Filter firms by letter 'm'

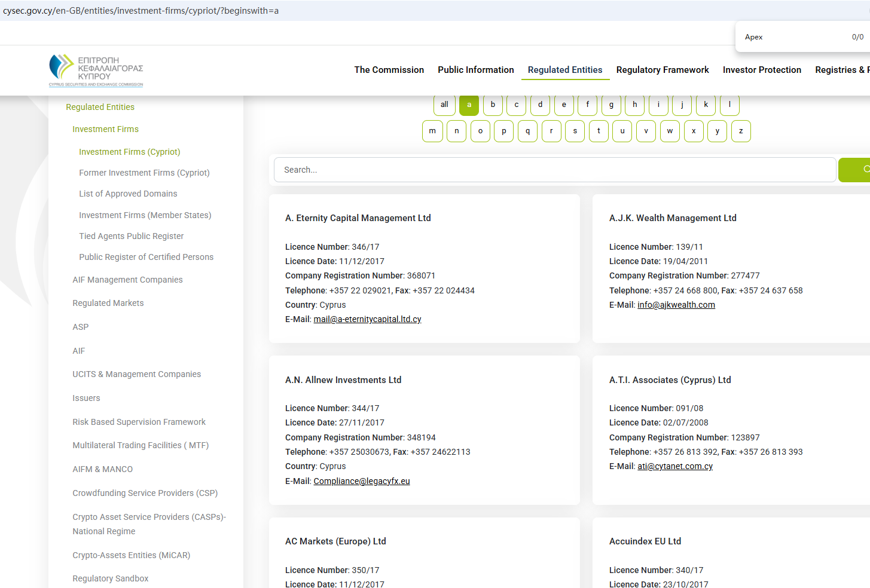click(x=432, y=131)
